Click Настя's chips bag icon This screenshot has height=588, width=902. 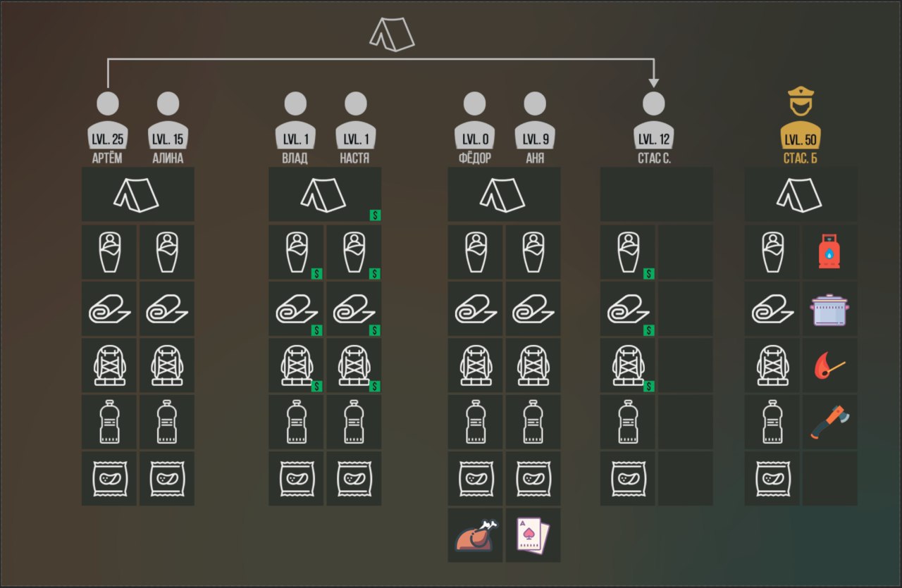354,478
